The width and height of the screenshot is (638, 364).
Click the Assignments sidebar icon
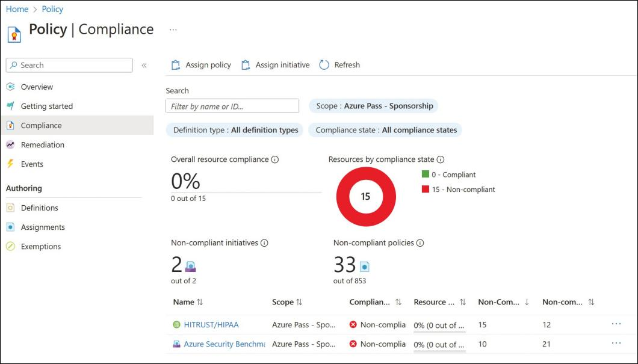(x=11, y=227)
